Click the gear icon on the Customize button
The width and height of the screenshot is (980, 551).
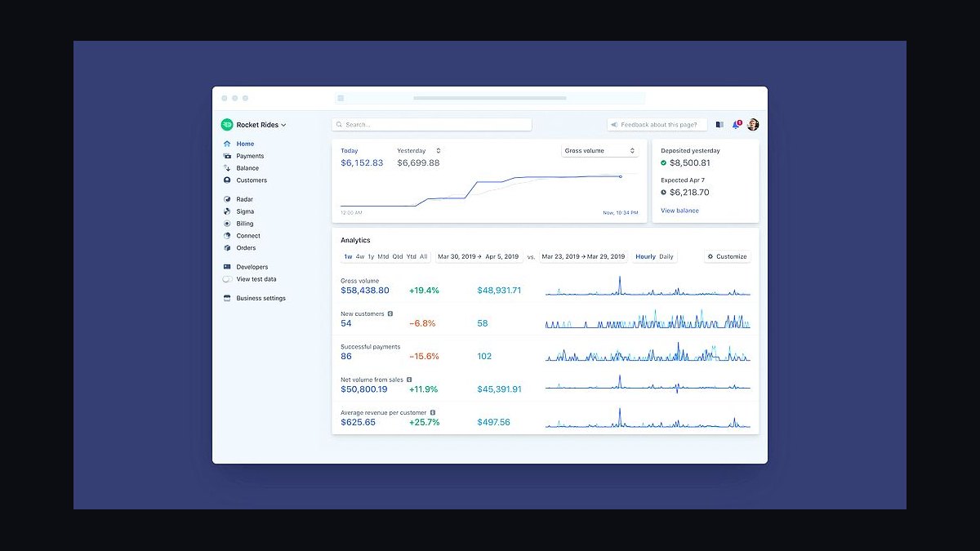coord(710,256)
